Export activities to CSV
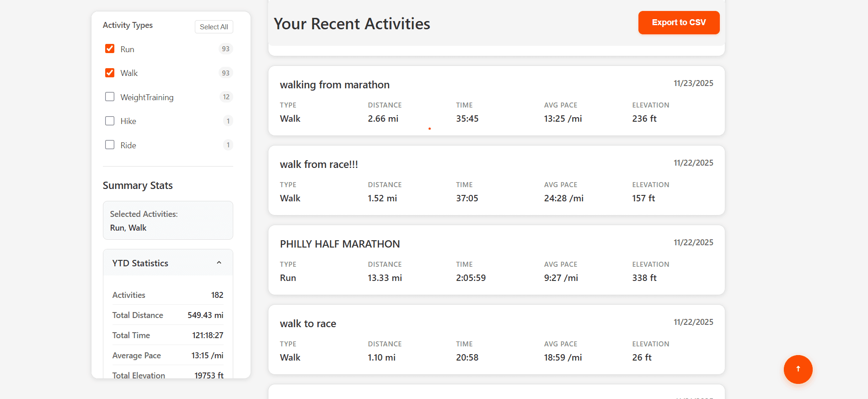Screen dimensions: 868x399 679,22
